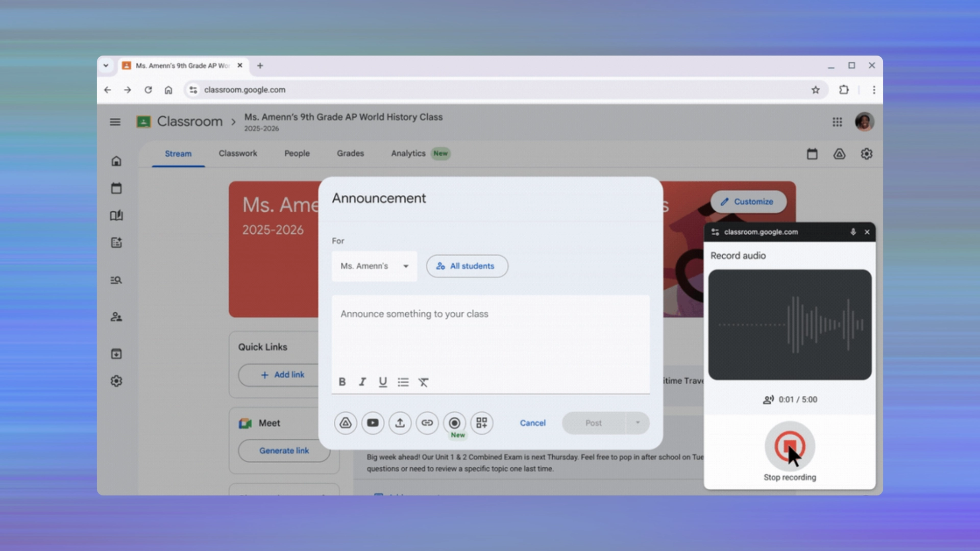The image size is (980, 551).
Task: Open the Analytics tab marked New
Action: pyautogui.click(x=408, y=154)
